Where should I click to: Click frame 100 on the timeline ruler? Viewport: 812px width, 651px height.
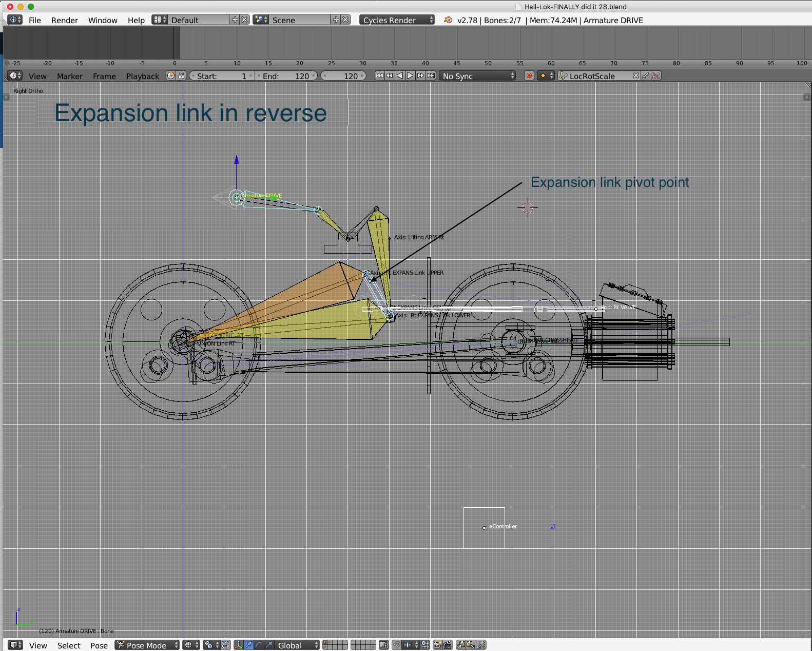point(802,63)
